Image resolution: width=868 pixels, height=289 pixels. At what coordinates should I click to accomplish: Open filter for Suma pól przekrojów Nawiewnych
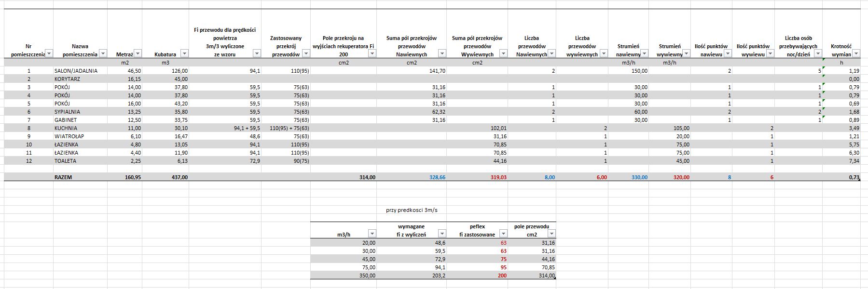tap(442, 53)
